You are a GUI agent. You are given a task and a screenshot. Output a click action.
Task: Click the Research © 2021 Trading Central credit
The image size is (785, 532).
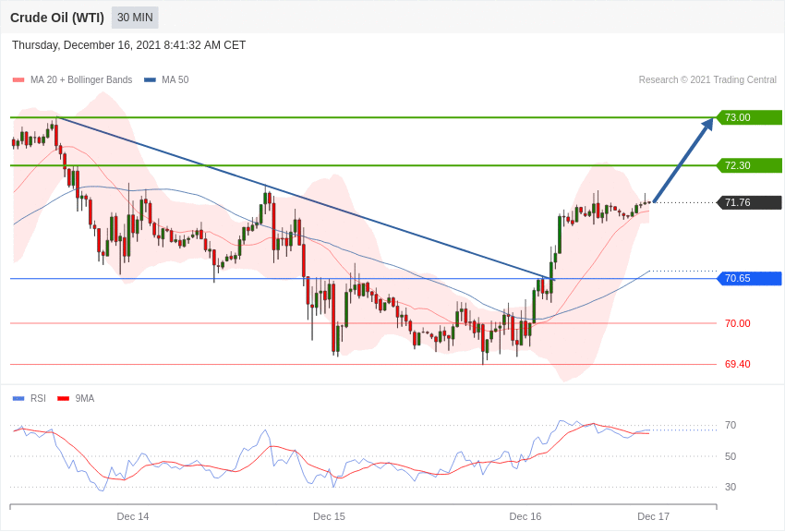[707, 79]
